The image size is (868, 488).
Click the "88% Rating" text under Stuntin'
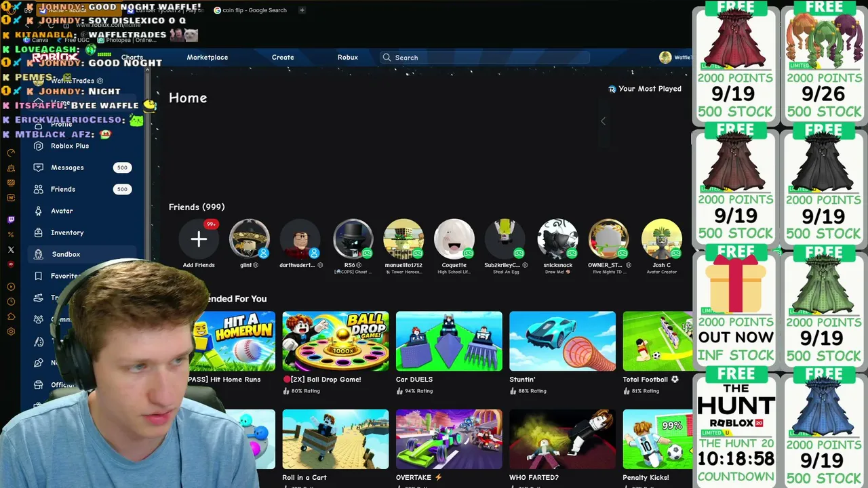pyautogui.click(x=532, y=391)
